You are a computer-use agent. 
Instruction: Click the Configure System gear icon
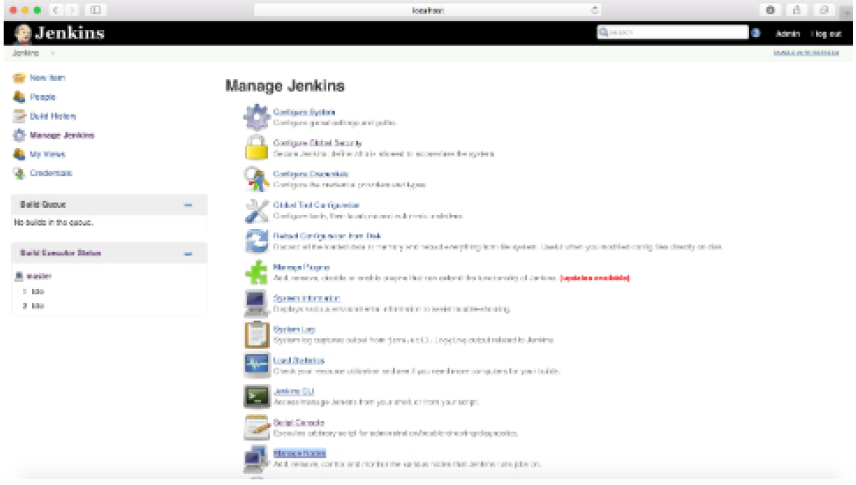click(256, 117)
